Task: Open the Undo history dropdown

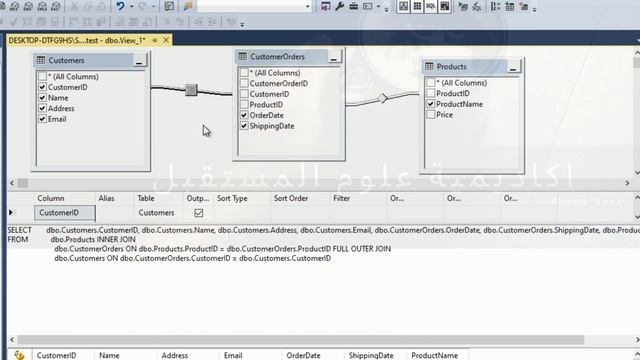Action: pos(131,6)
